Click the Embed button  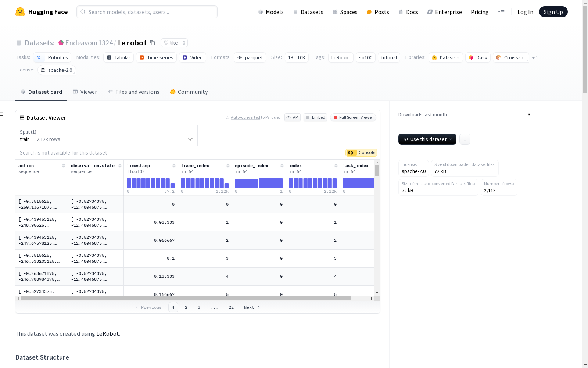(x=315, y=117)
